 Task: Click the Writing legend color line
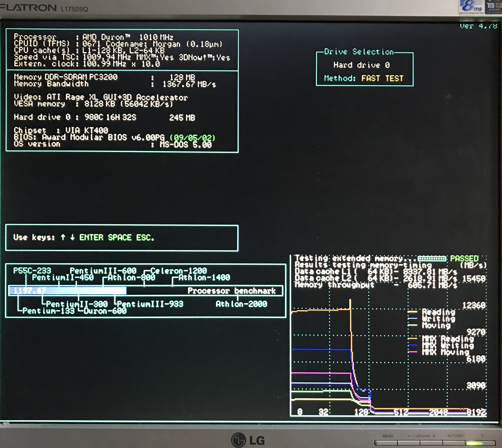pyautogui.click(x=412, y=318)
